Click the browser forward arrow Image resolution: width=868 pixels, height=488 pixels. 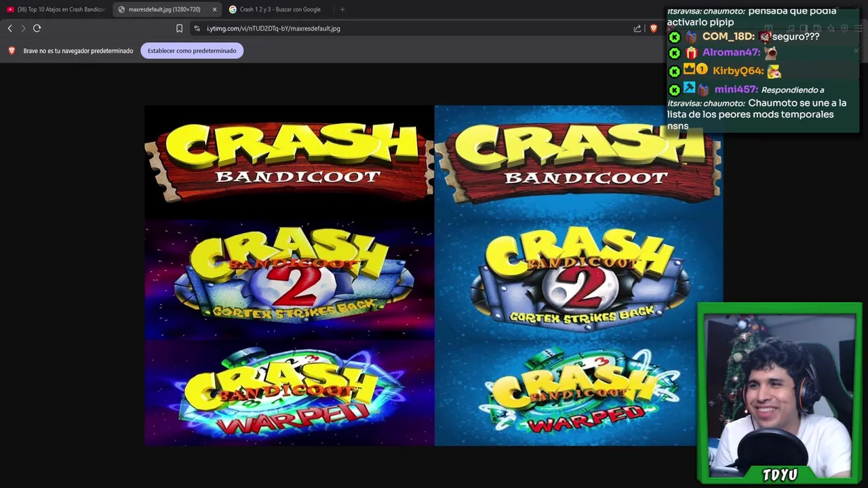23,28
